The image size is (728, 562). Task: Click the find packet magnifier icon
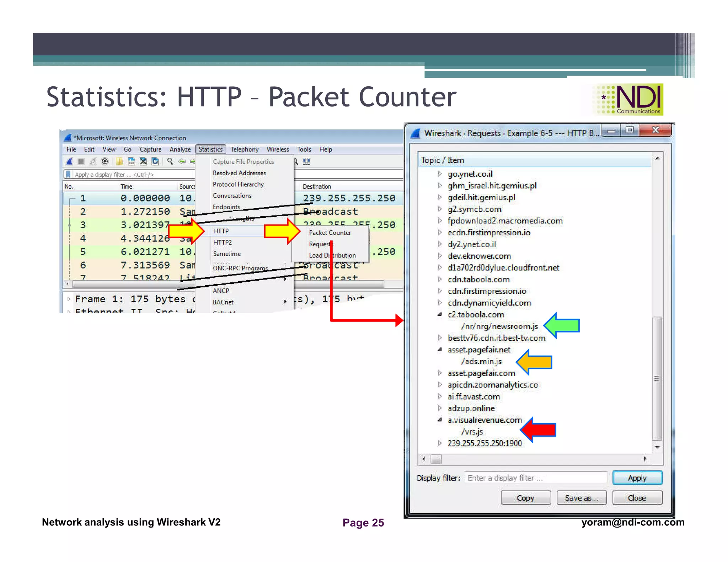pyautogui.click(x=170, y=162)
